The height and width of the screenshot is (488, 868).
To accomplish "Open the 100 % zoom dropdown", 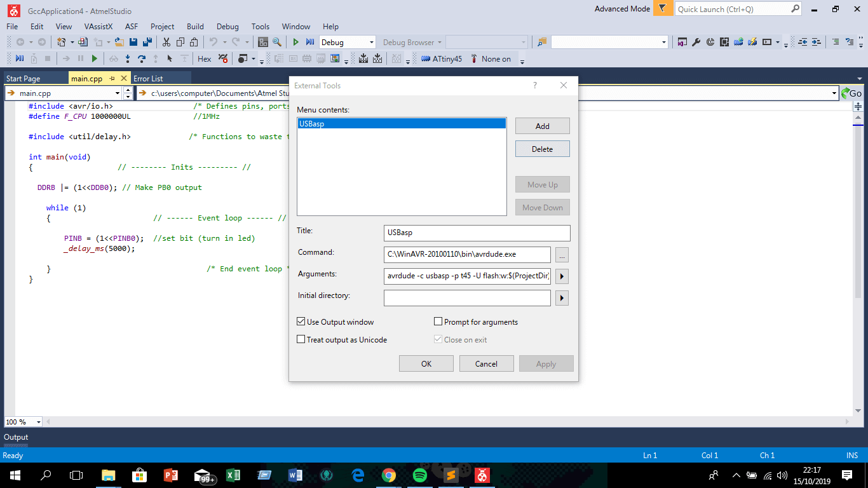I will pos(38,422).
